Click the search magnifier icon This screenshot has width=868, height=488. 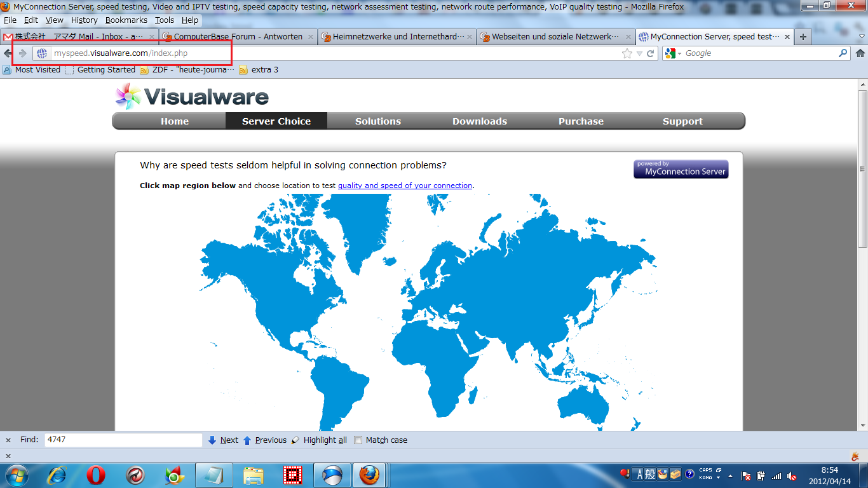pos(843,53)
